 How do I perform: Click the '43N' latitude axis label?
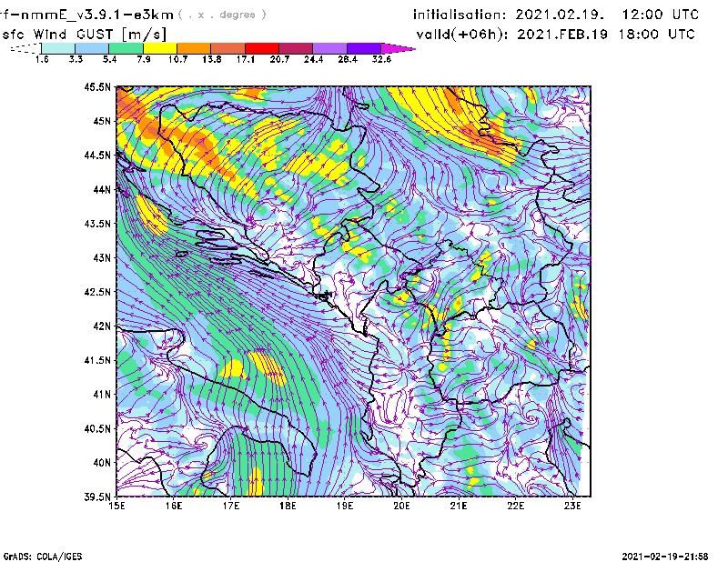(102, 257)
